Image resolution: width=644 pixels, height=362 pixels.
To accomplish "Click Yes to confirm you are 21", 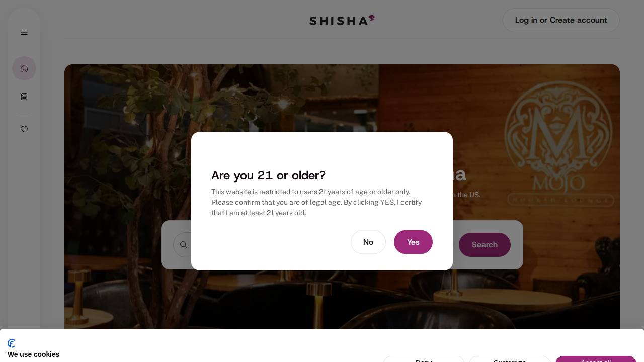I will 413,242.
